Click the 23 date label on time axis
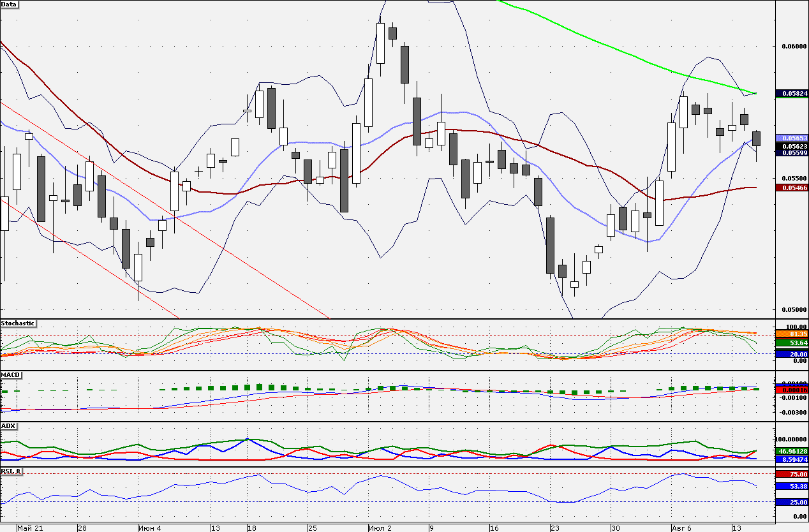 555,528
